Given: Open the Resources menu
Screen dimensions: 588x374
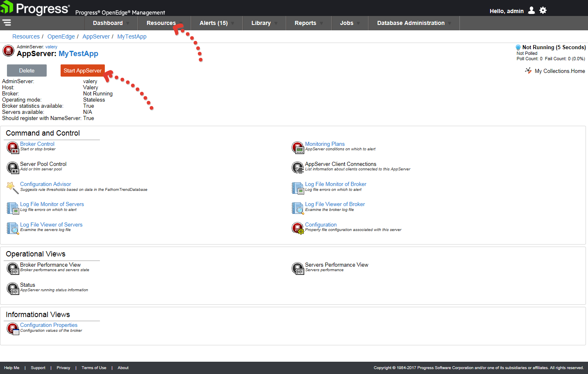Looking at the screenshot, I should [161, 23].
